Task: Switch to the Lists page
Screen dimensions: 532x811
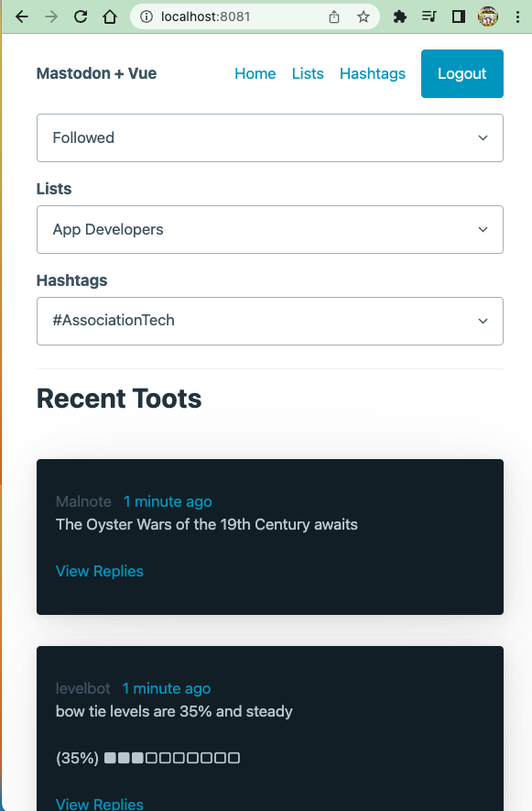Action: pyautogui.click(x=308, y=73)
